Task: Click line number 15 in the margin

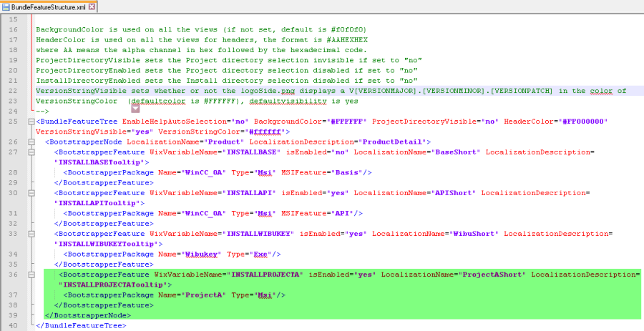Action: pos(13,19)
